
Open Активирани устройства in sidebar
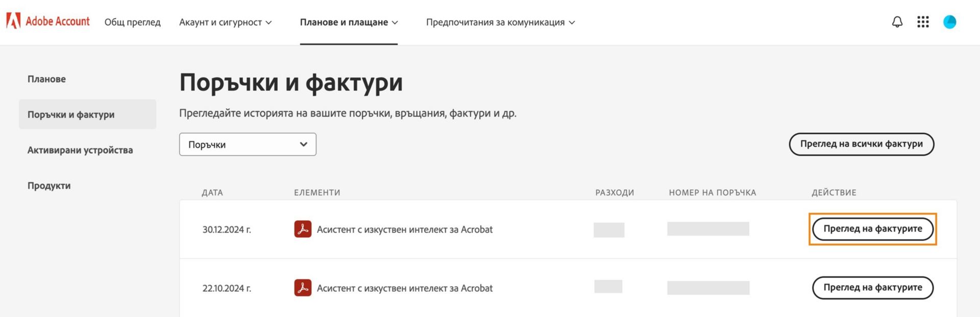pyautogui.click(x=80, y=150)
